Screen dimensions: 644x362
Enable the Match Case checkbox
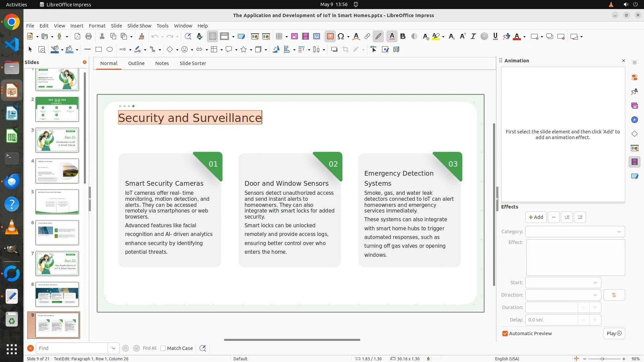point(163,348)
